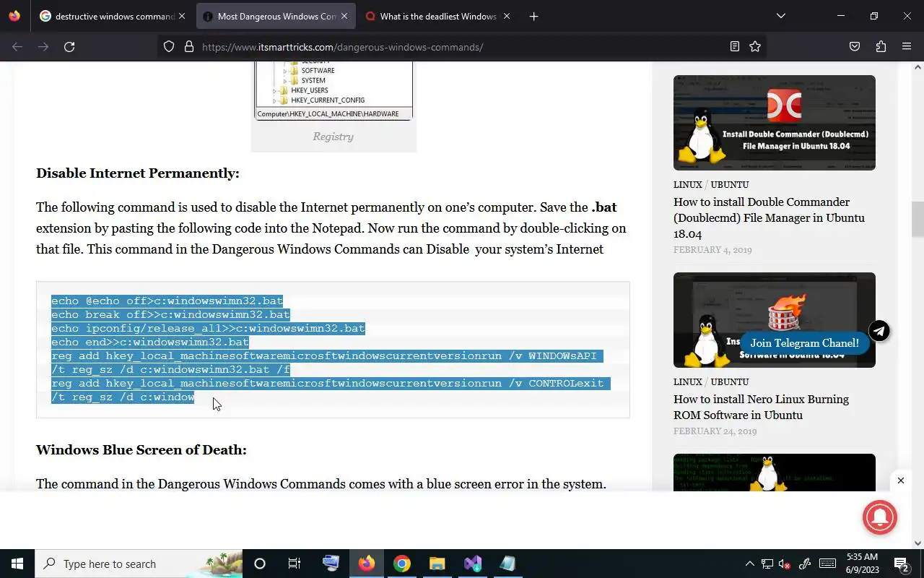Open 'How to install Double Commander' link
924x578 pixels.
click(769, 217)
